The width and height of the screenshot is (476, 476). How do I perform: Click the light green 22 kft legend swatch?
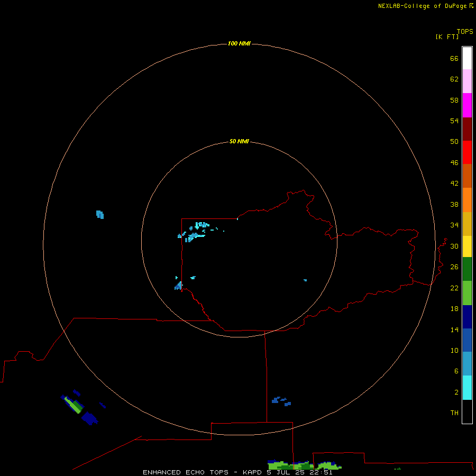point(467,293)
